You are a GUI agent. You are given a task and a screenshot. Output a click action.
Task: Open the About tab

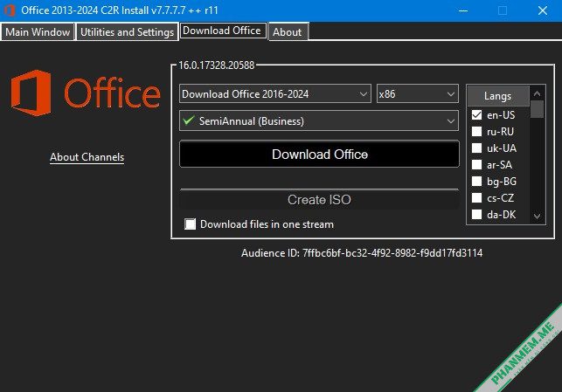288,31
